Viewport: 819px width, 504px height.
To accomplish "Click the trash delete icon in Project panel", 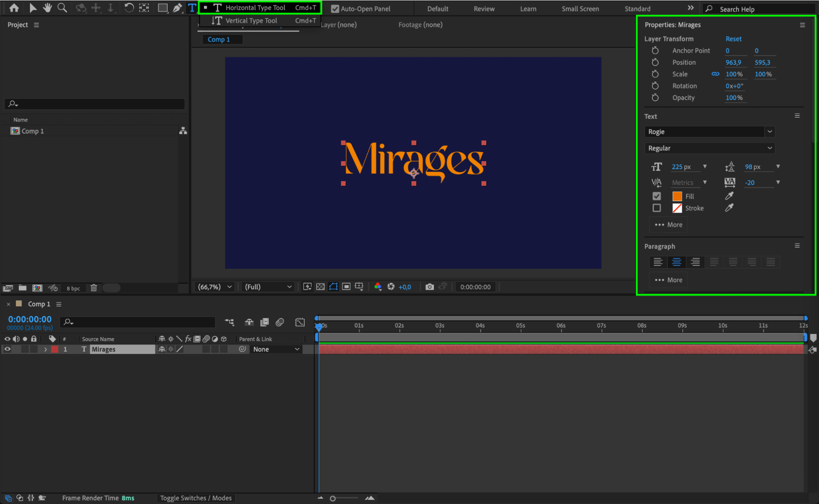I will click(94, 288).
